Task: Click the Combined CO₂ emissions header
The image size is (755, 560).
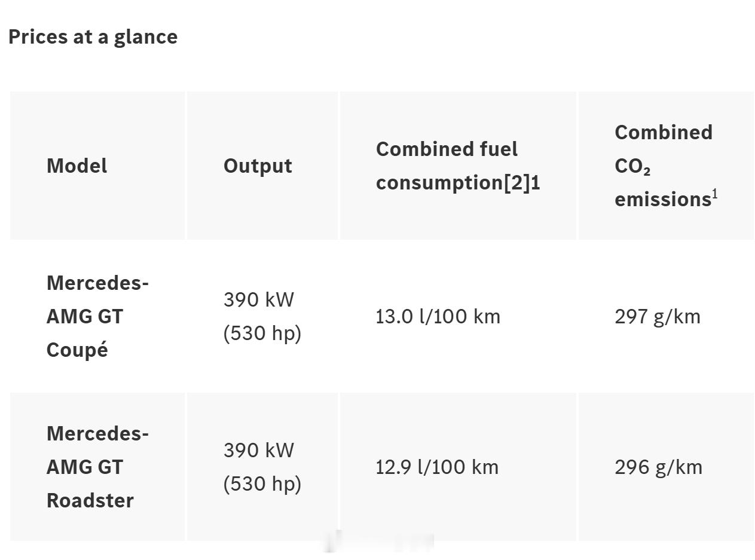Action: click(666, 166)
